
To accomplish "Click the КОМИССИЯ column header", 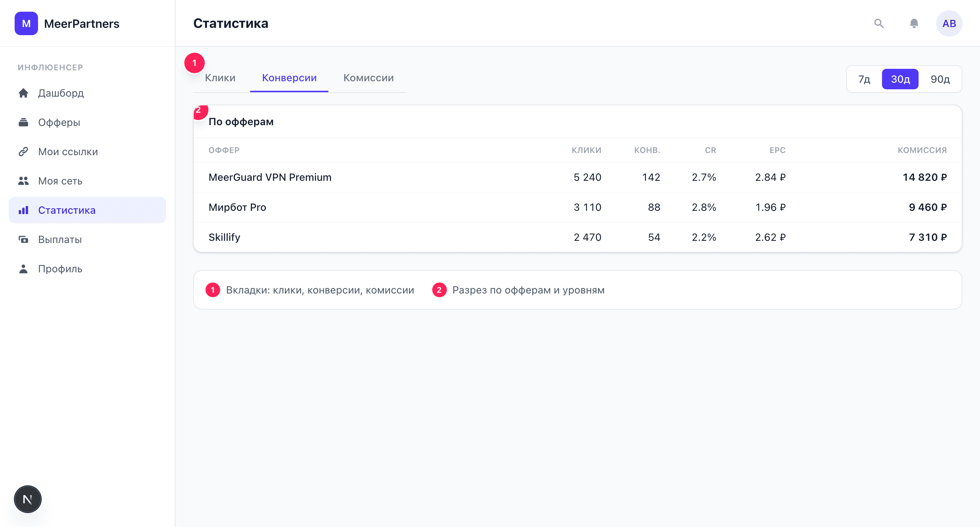I will click(x=922, y=150).
